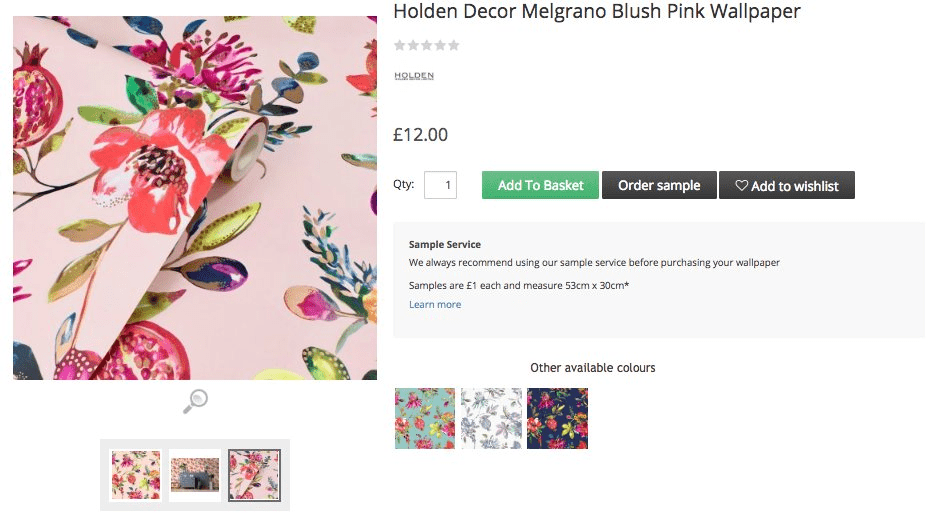This screenshot has height=517, width=951.
Task: Rate one star using the first star
Action: [400, 45]
